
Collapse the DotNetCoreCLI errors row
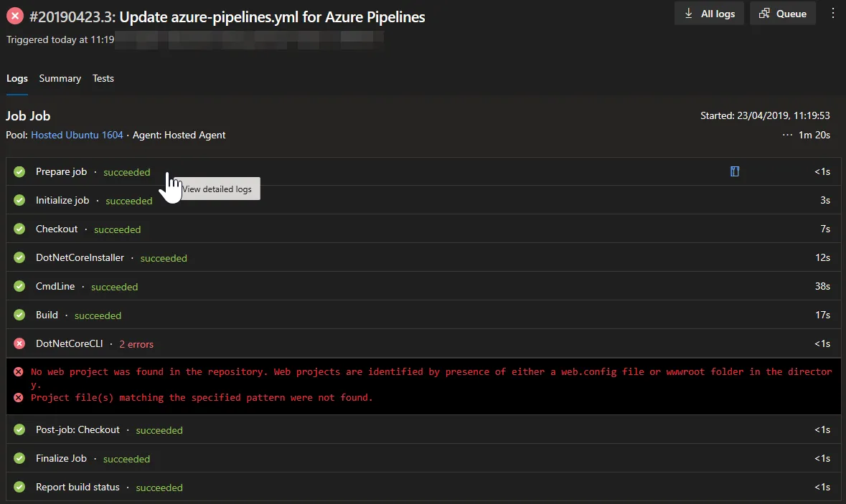[70, 343]
